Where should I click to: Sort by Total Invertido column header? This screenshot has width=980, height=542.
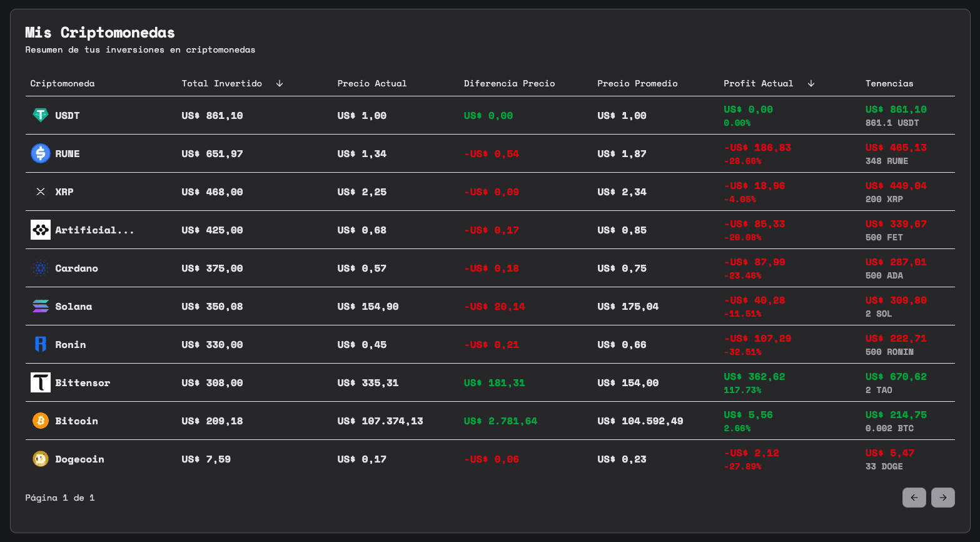point(222,83)
